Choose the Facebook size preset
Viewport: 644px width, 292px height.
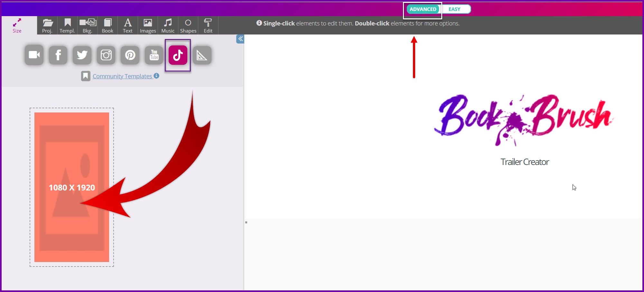pyautogui.click(x=58, y=55)
